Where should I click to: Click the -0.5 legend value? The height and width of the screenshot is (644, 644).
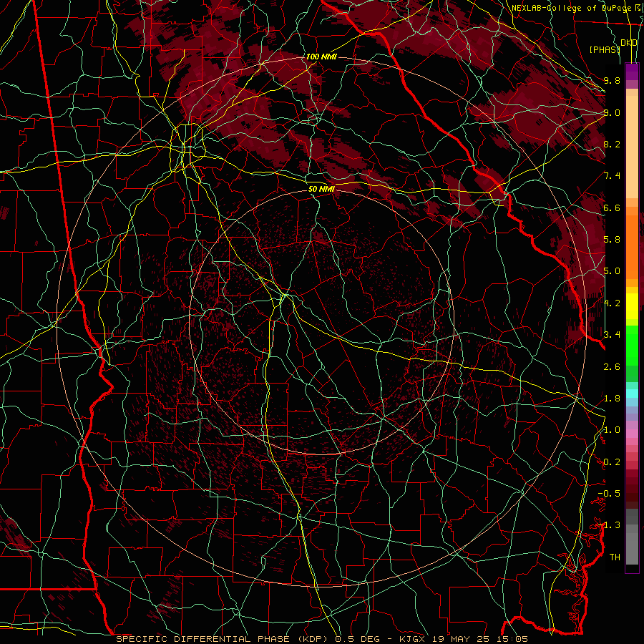pos(609,494)
